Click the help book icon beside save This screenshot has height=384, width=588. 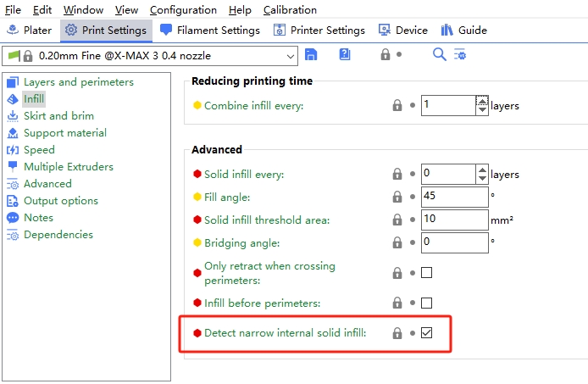point(345,55)
